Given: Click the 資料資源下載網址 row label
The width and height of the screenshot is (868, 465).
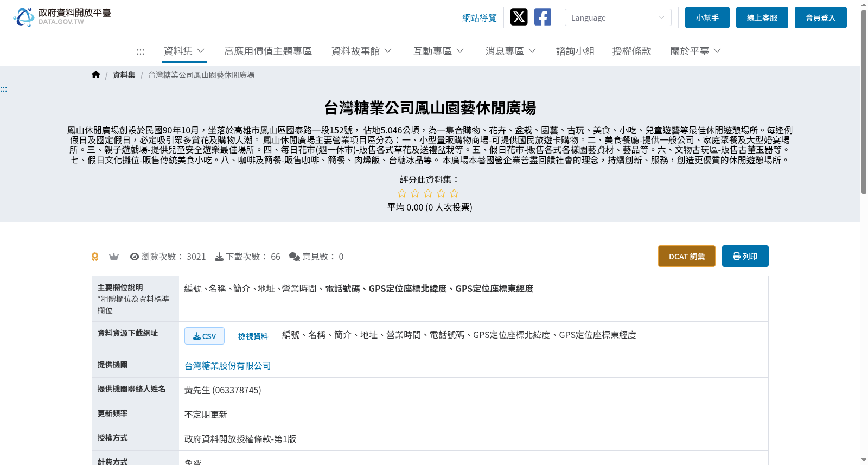Looking at the screenshot, I should (128, 333).
